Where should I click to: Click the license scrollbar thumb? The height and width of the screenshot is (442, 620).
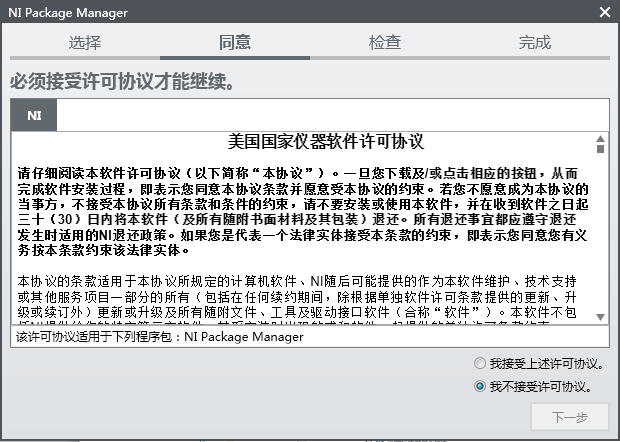601,149
